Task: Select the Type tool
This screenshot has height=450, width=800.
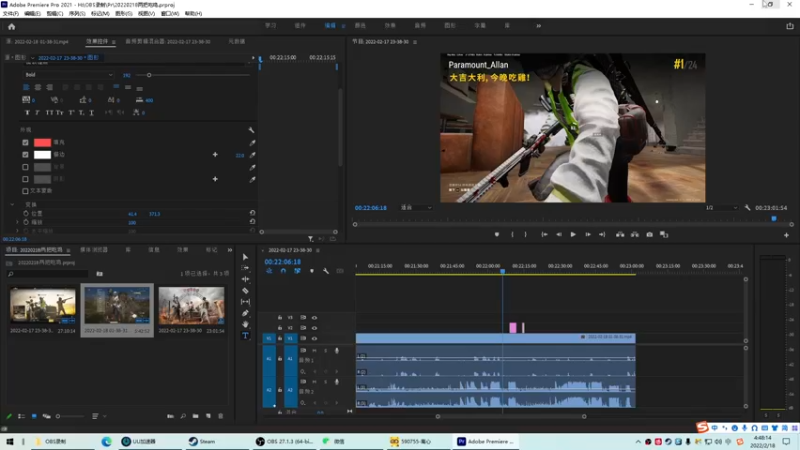Action: [245, 336]
